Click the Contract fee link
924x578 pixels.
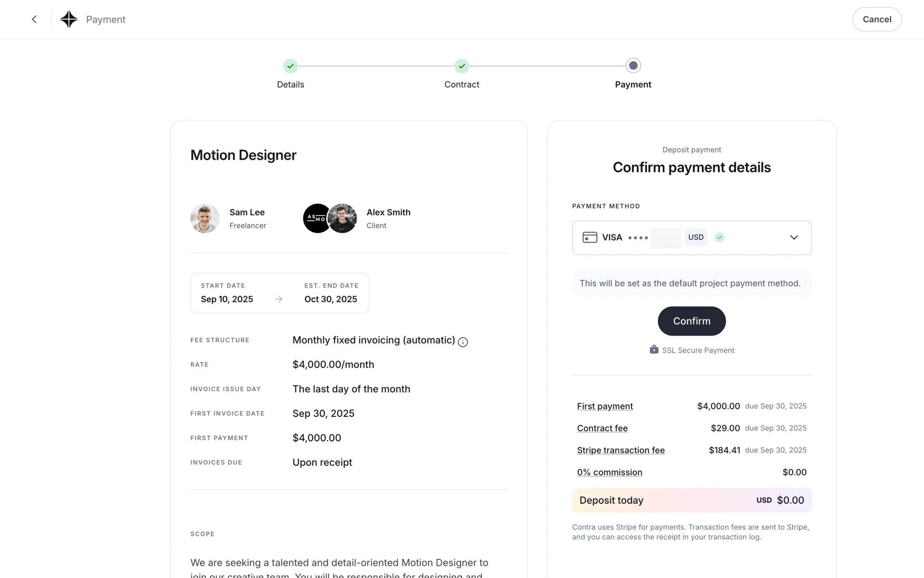(602, 428)
